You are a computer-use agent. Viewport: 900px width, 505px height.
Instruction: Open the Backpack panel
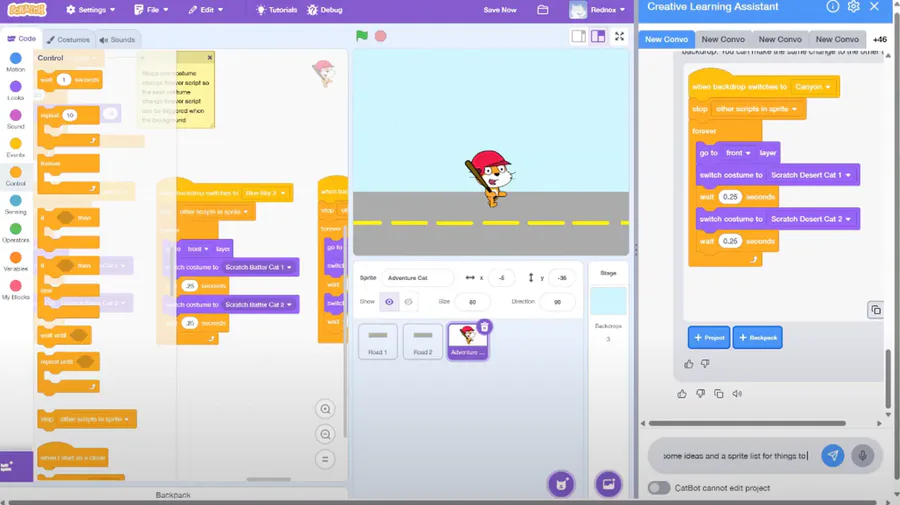pyautogui.click(x=173, y=495)
